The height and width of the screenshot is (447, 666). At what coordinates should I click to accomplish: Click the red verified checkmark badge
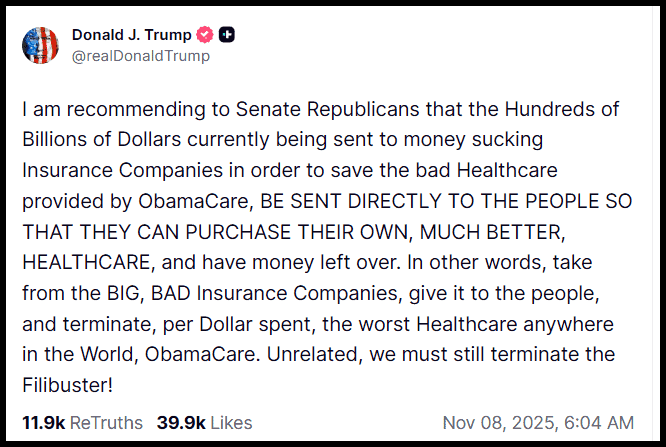pos(206,35)
